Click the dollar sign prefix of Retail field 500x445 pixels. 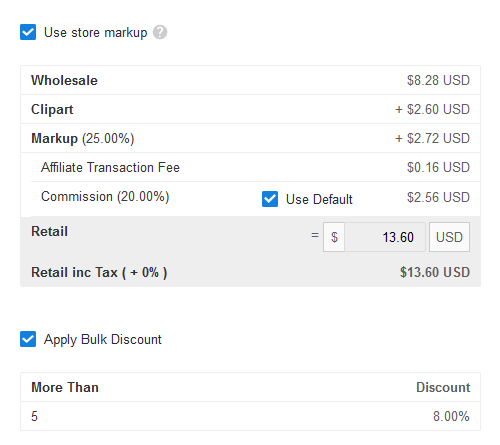click(334, 237)
